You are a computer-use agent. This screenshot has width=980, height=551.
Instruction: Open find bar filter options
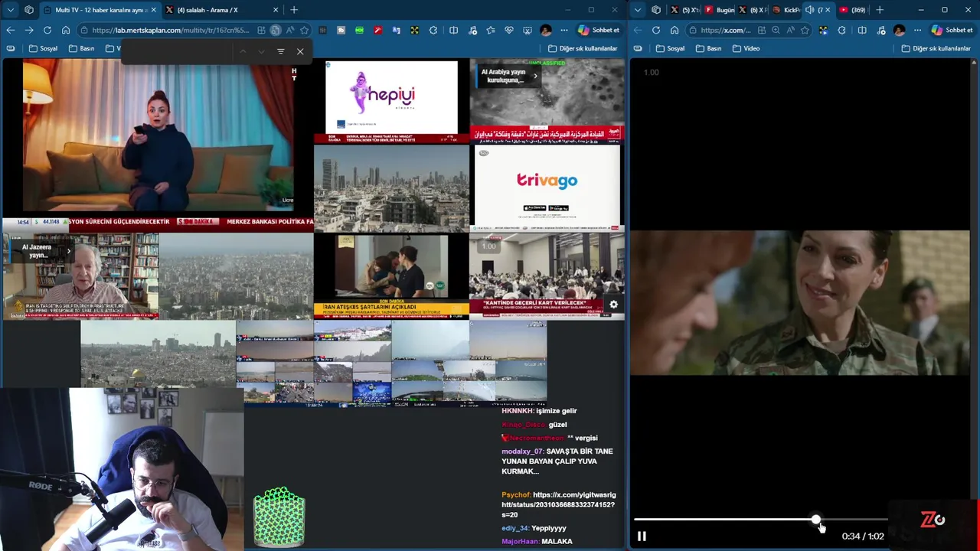[280, 51]
